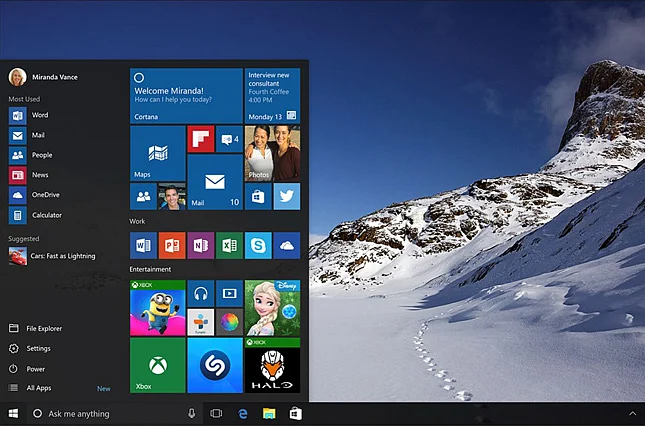Open Mail in Most Used list
This screenshot has width=645, height=426.
click(x=27, y=135)
